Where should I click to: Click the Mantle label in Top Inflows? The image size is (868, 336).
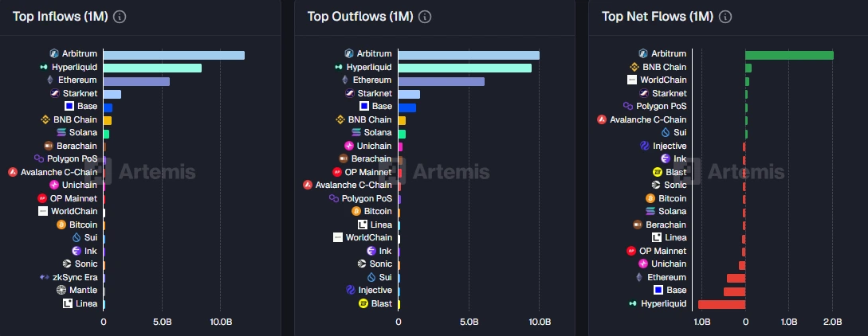point(83,290)
